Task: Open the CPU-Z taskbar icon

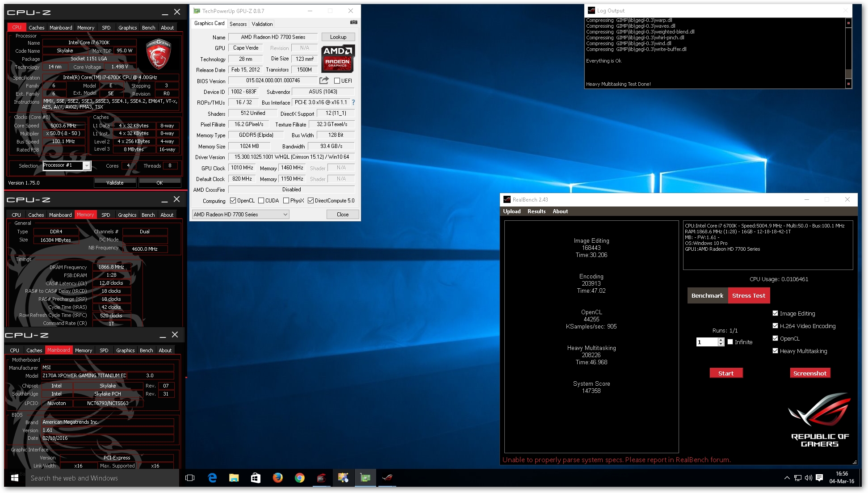Action: pos(321,478)
